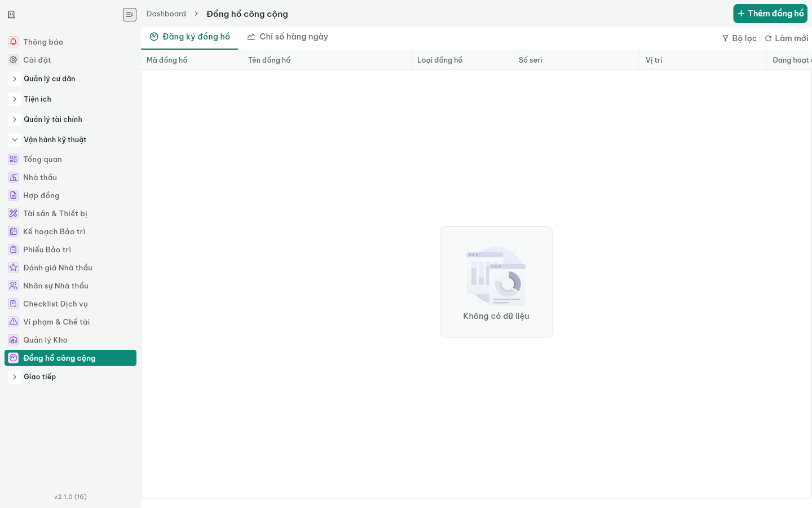Click the Không có dữ liệu message
Viewport: 812px width, 508px height.
click(x=496, y=316)
